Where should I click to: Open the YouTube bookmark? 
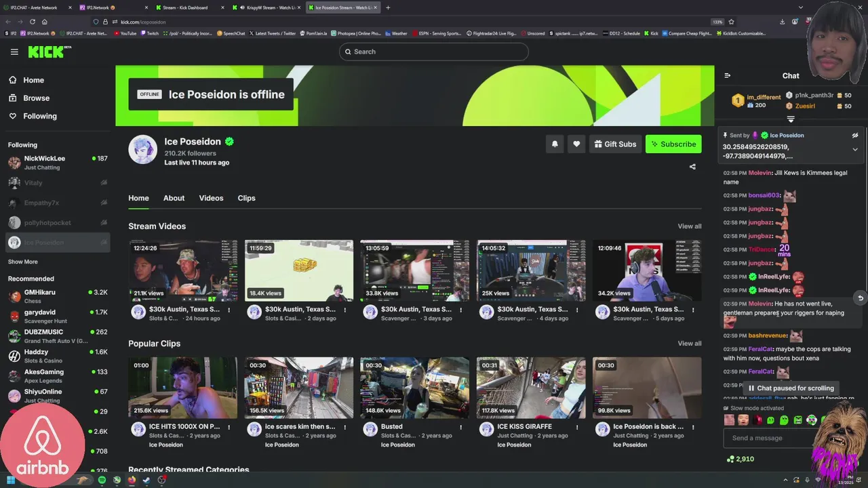click(125, 33)
